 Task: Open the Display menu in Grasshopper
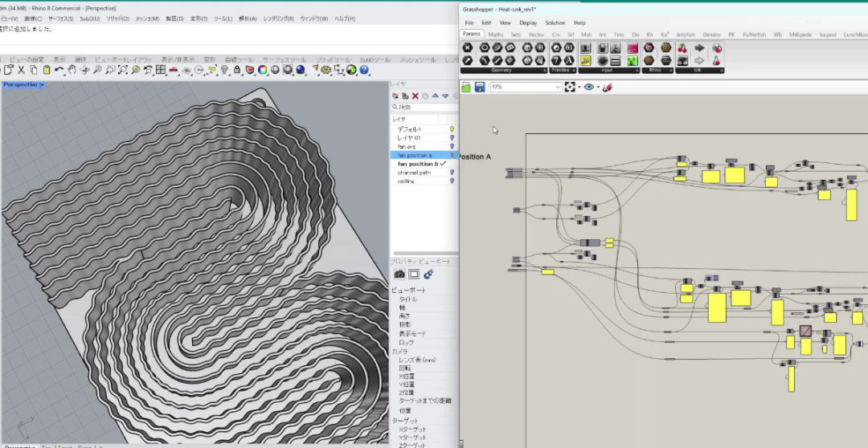(528, 23)
